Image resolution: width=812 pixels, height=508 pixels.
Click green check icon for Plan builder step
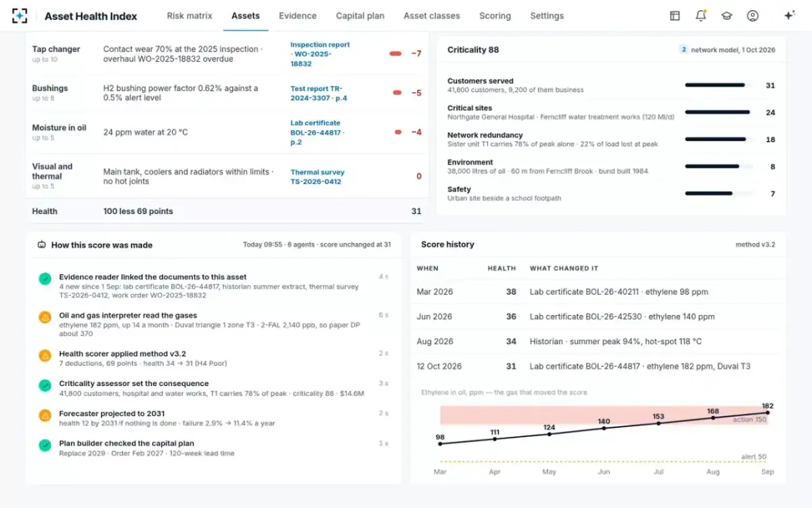[x=45, y=445]
